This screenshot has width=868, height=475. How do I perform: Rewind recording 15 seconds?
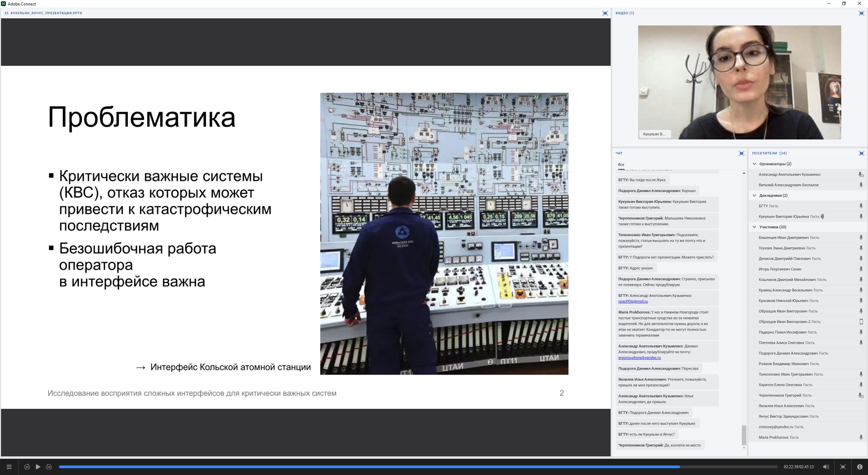27,467
